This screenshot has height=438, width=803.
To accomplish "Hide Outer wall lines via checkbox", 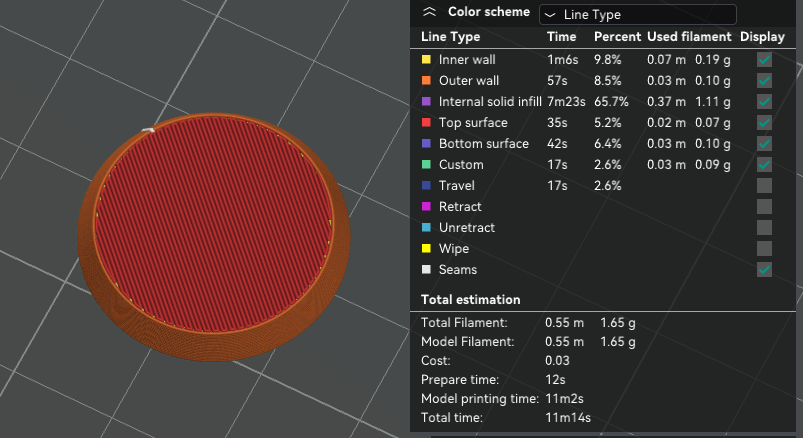I will [764, 81].
